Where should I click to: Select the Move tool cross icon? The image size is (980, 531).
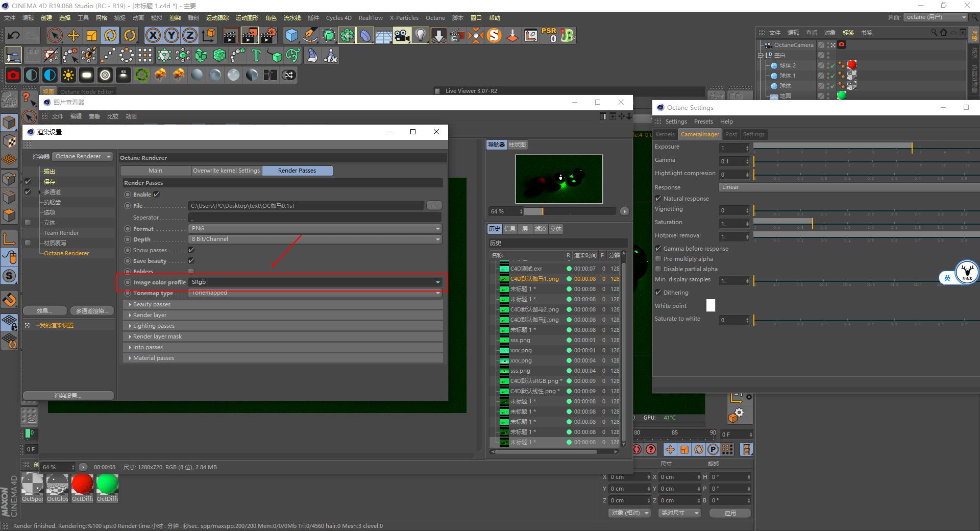pos(73,35)
